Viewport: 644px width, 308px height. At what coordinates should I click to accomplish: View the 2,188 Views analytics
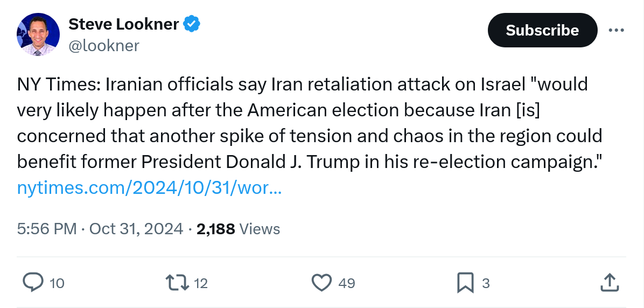tap(238, 229)
